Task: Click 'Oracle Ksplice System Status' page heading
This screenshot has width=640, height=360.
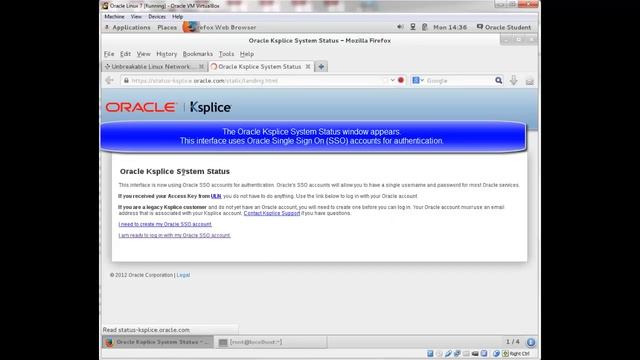Action: [175, 171]
